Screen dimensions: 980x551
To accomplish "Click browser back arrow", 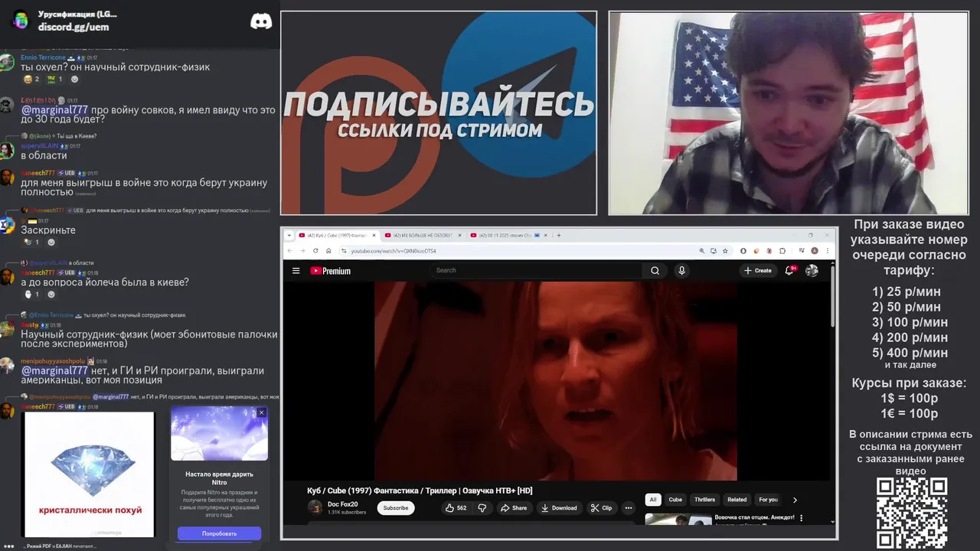I will [x=290, y=250].
